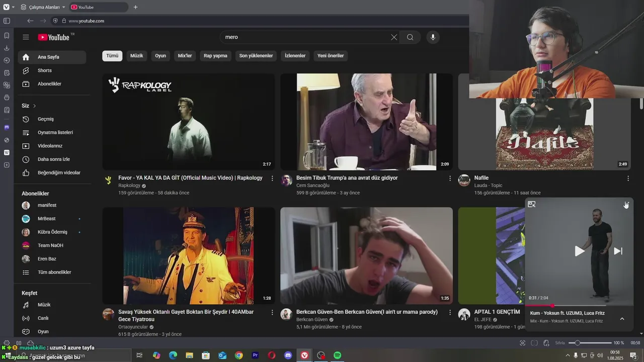This screenshot has height=362, width=644.
Task: Toggle the system volume icon in tray
Action: pos(599,355)
